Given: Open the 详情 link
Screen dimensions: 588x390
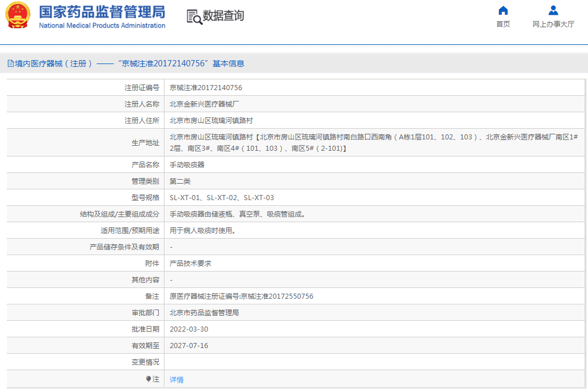Looking at the screenshot, I should click(177, 380).
